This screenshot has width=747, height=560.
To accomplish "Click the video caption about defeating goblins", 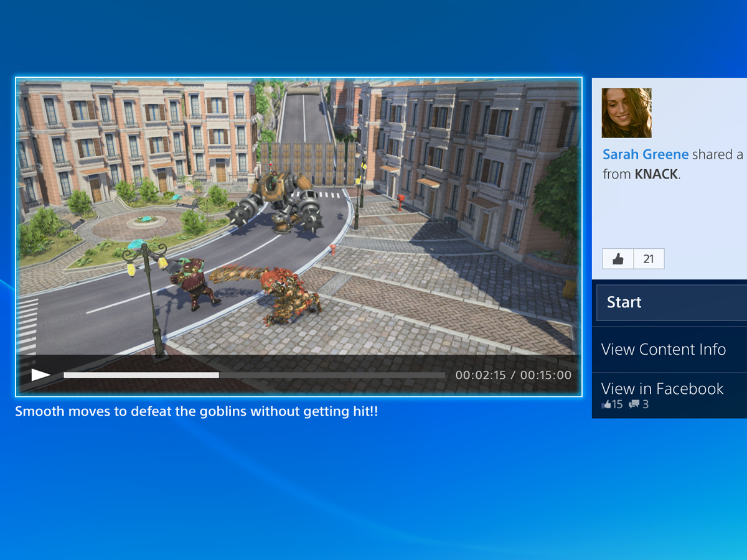I will (x=197, y=411).
